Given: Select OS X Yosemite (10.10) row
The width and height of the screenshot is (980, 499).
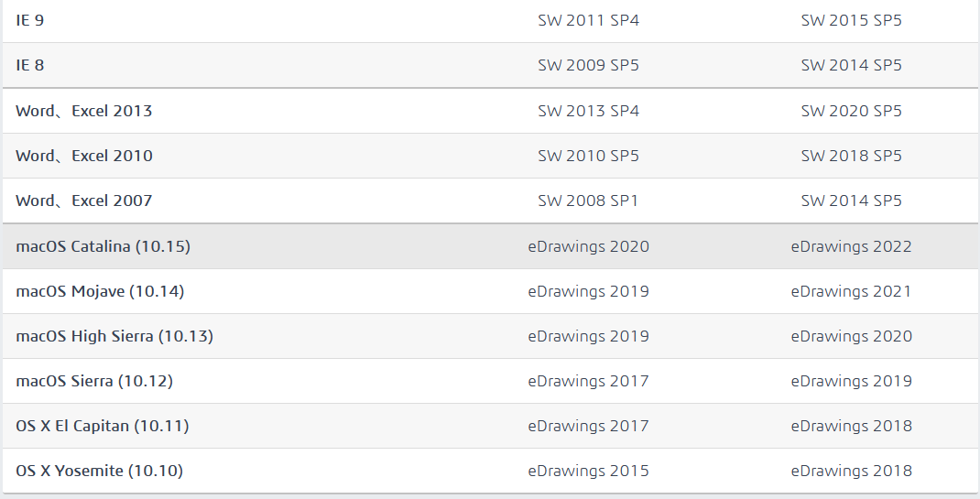Looking at the screenshot, I should tap(491, 471).
